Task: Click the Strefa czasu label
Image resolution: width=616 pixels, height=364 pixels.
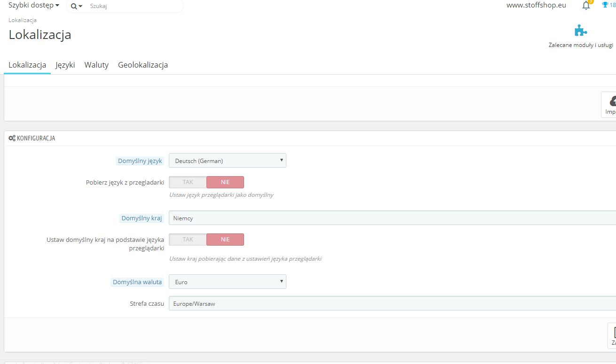Action: pos(147,303)
